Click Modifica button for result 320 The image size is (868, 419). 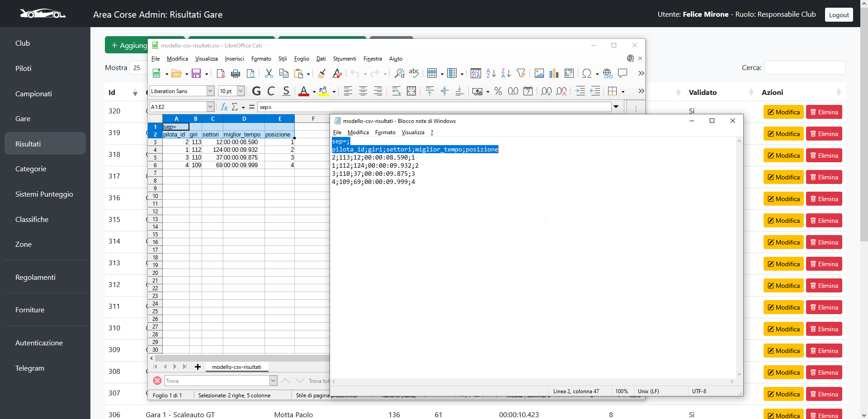[x=783, y=112]
